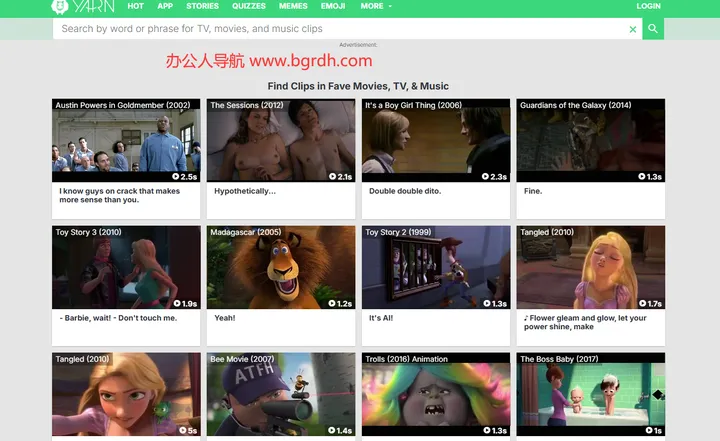Open the QUIZZES page
Image resolution: width=720 pixels, height=441 pixels.
click(248, 6)
